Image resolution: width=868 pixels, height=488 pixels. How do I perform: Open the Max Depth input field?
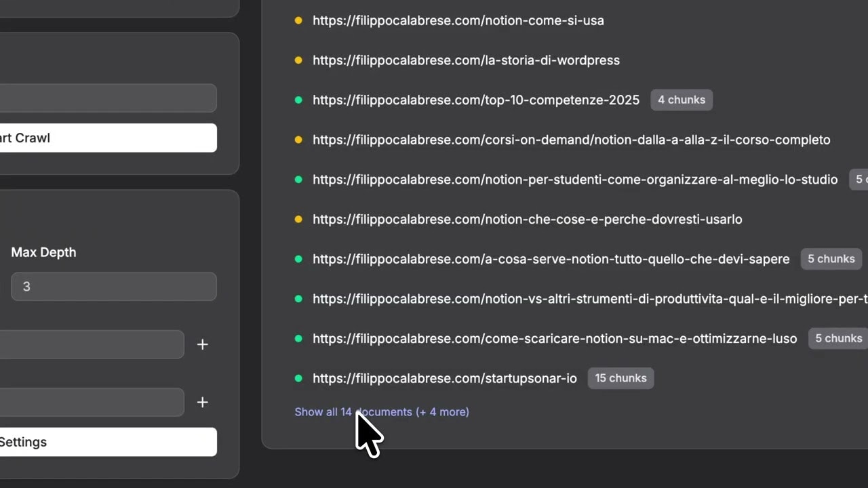(x=114, y=287)
